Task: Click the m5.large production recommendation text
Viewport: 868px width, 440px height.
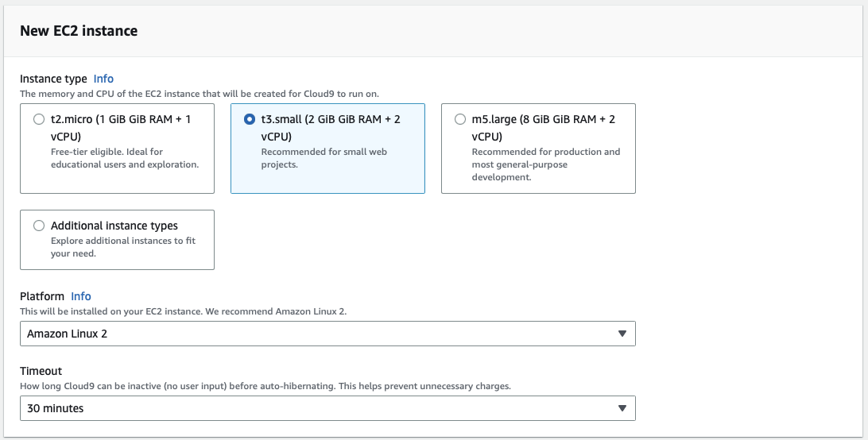Action: tap(545, 164)
